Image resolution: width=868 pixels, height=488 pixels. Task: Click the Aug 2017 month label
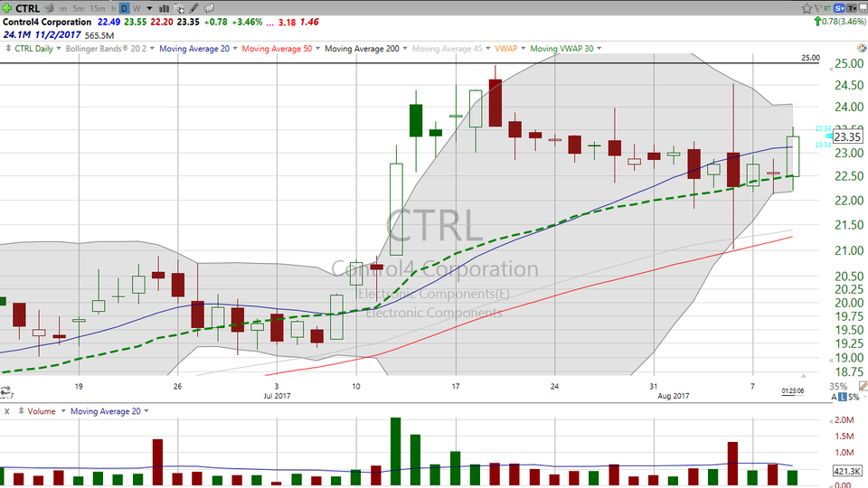673,396
